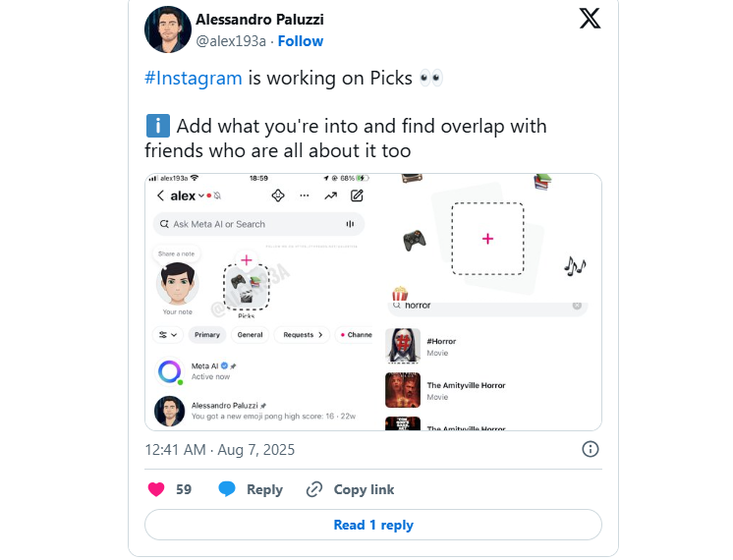Open the #Instagram hashtag link
The width and height of the screenshot is (733, 560).
point(194,78)
